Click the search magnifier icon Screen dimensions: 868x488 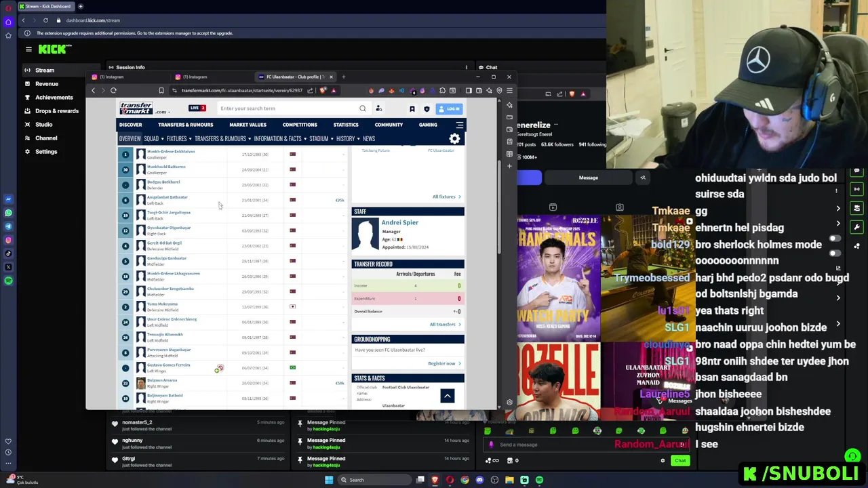tap(363, 108)
